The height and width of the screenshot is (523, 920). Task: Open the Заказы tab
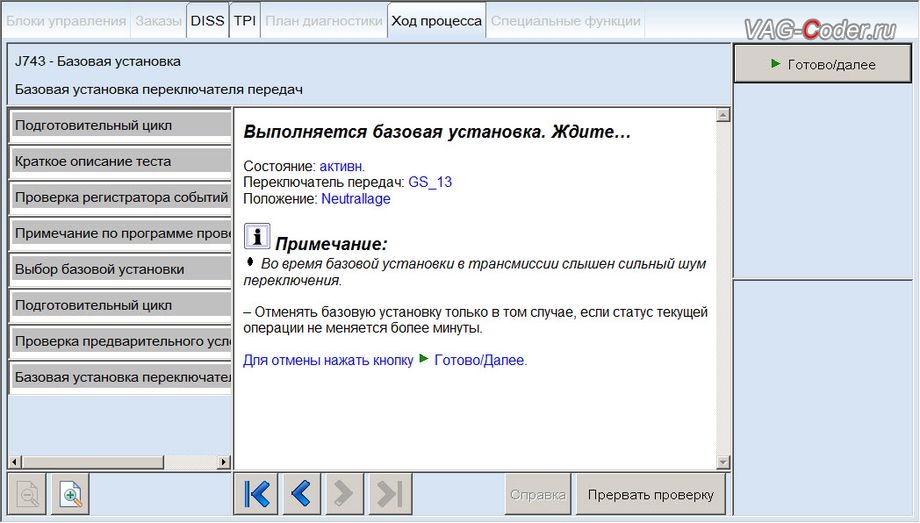click(x=158, y=21)
